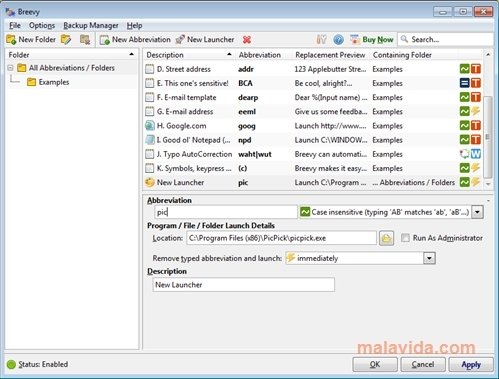This screenshot has width=499, height=379.
Task: Click the Description field with New Launcher
Action: coord(244,285)
